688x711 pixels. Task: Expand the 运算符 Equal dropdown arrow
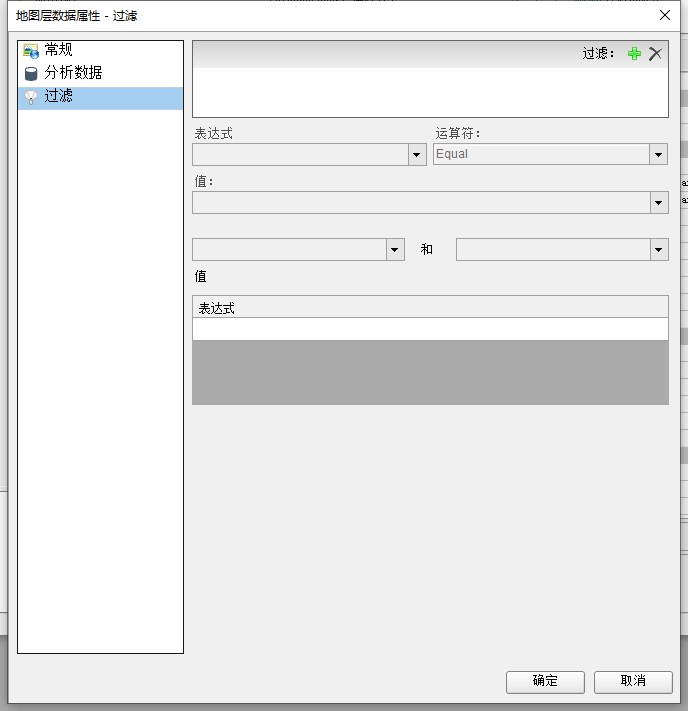[x=658, y=155]
